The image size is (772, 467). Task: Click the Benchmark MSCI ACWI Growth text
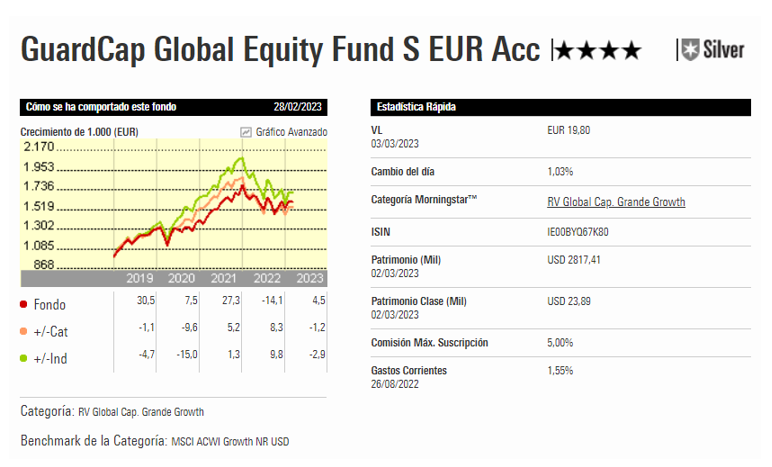tap(230, 441)
